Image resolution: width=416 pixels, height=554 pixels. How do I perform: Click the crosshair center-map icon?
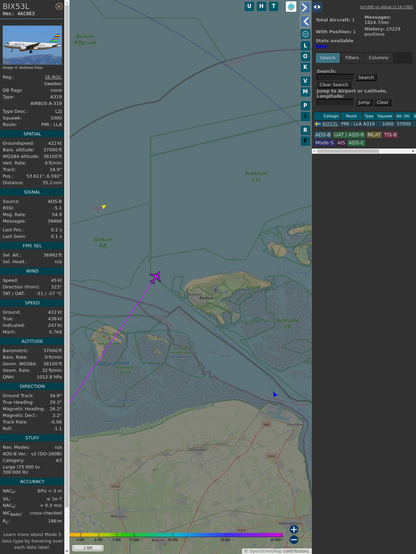[305, 34]
